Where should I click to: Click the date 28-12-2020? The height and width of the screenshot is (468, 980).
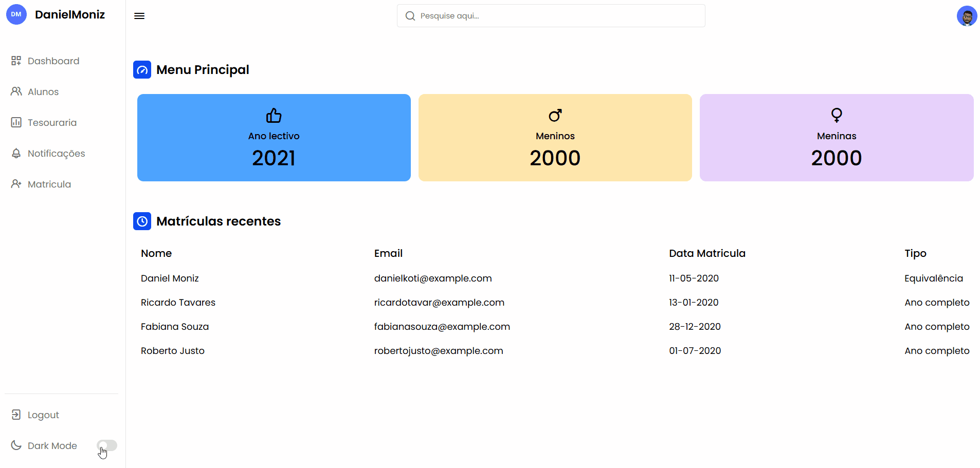point(695,326)
